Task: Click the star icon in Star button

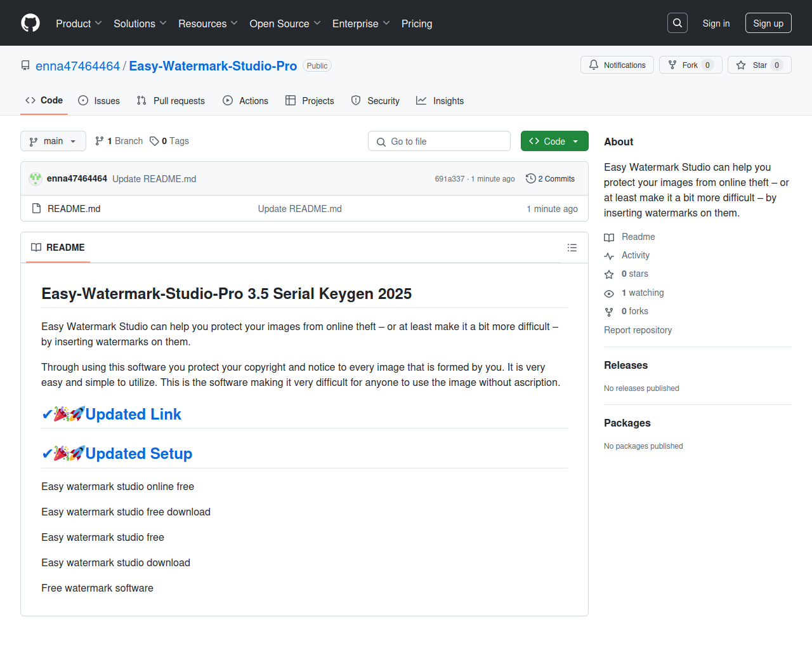Action: tap(741, 65)
